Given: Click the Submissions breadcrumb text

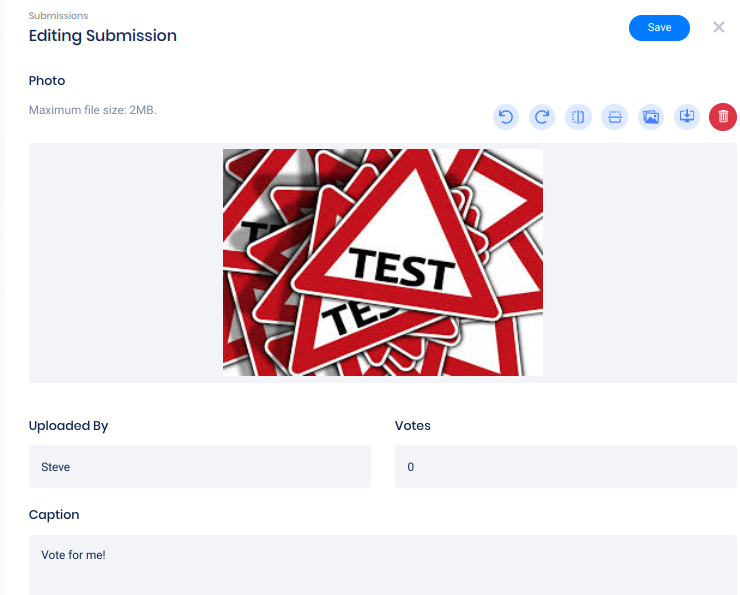Looking at the screenshot, I should point(58,16).
